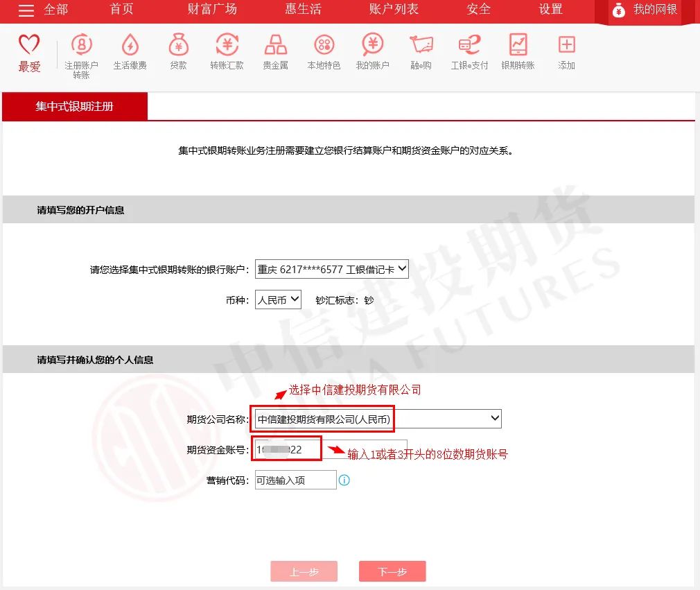Viewport: 700px width, 590px height.
Task: Open 贵金属 gold bars icon
Action: (x=275, y=44)
